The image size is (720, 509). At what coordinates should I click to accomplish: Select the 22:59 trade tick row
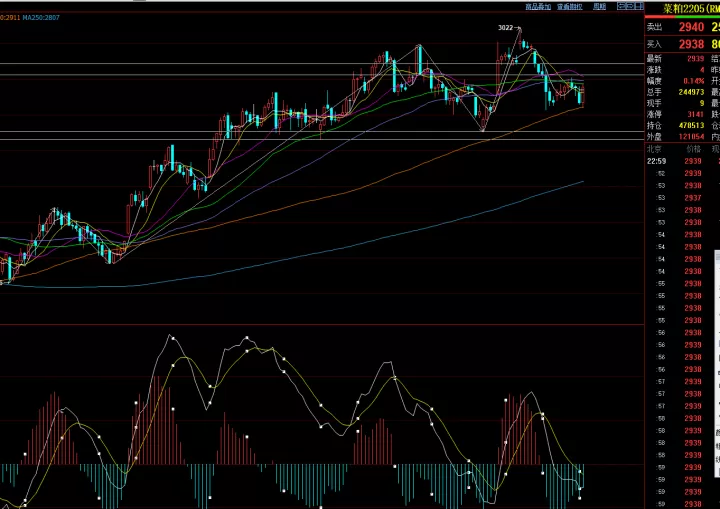[682, 161]
